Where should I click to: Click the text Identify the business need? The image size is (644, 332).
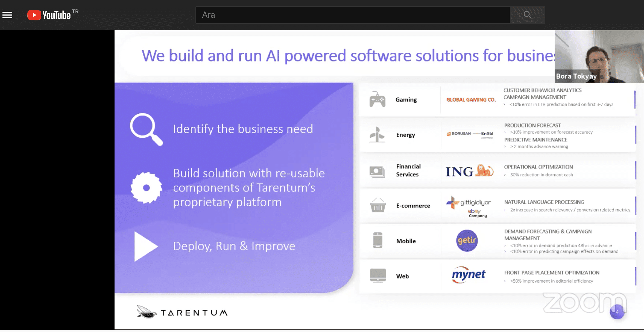tap(243, 129)
